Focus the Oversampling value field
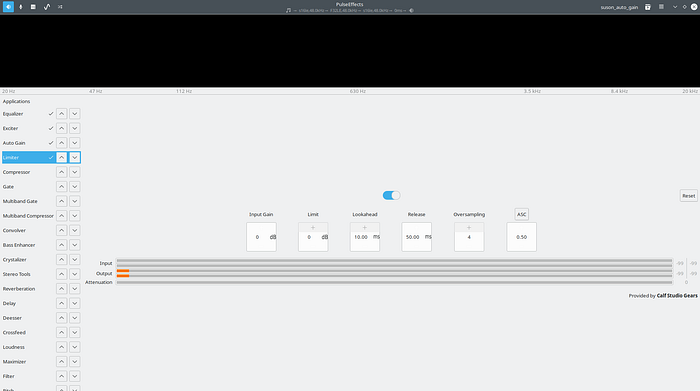 [469, 237]
